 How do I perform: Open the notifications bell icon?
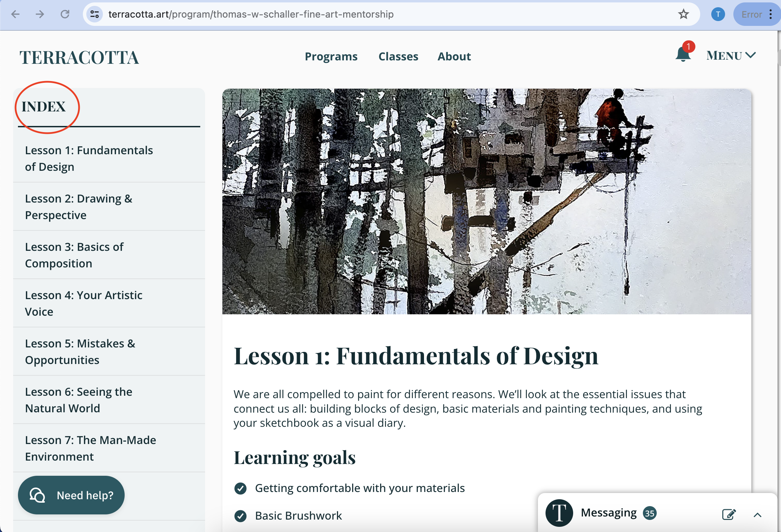pyautogui.click(x=683, y=54)
